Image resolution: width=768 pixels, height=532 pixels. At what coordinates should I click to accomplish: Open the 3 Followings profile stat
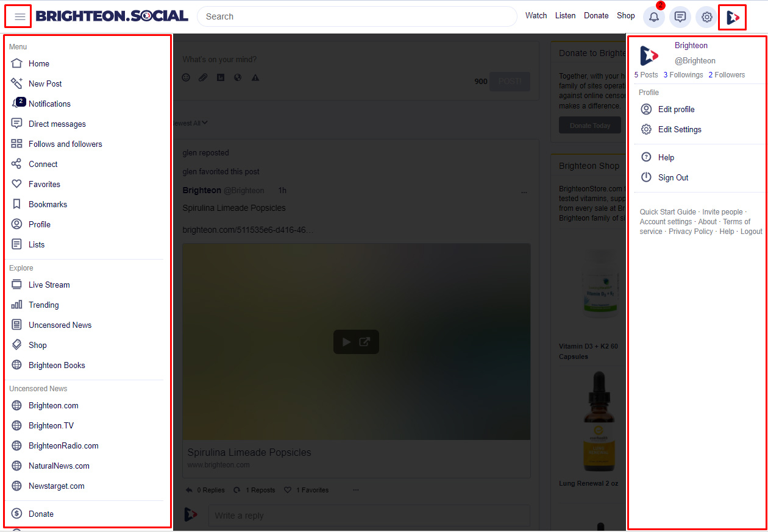click(x=683, y=75)
